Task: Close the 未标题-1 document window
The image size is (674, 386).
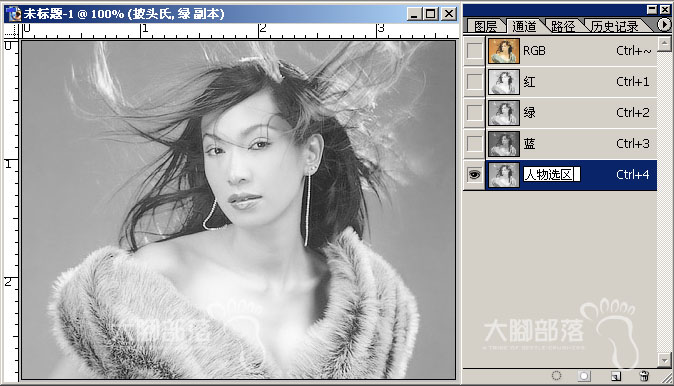Action: coord(449,14)
